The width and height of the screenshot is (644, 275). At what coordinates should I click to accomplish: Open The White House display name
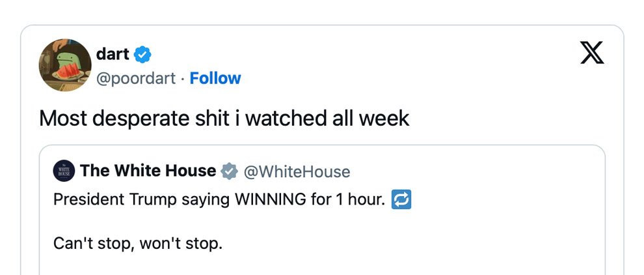pos(148,171)
